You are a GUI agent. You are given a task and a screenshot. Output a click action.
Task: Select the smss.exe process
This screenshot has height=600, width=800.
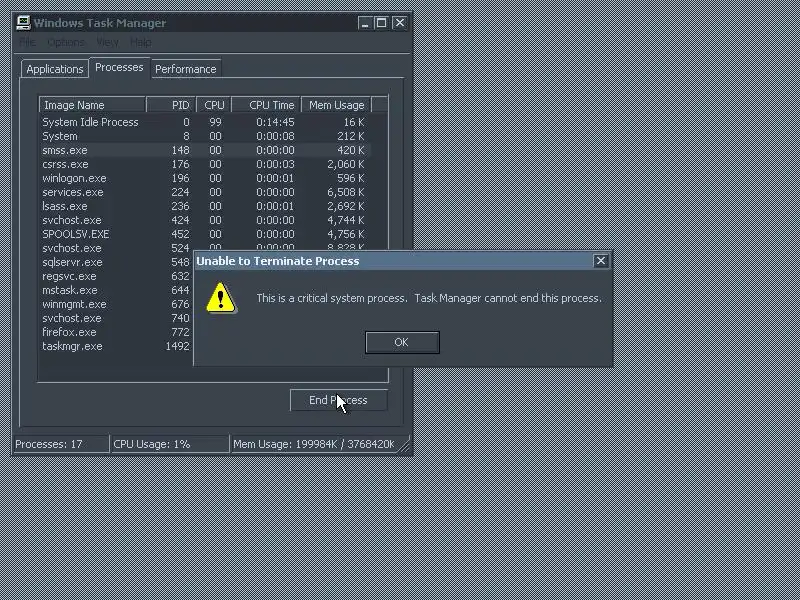coord(205,150)
